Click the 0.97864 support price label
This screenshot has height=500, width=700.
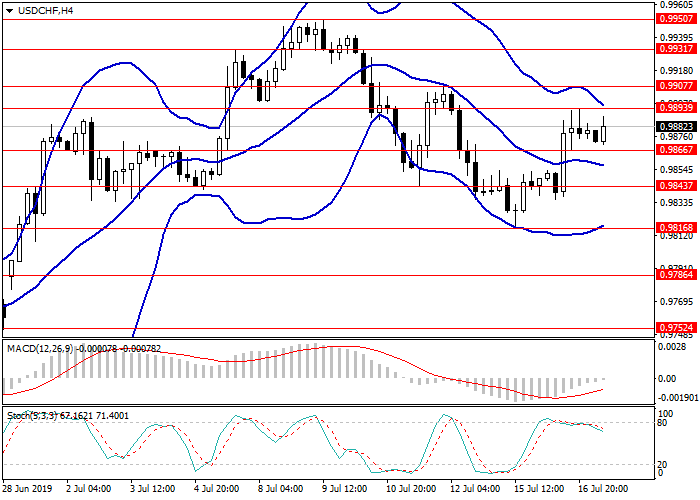[x=671, y=274]
